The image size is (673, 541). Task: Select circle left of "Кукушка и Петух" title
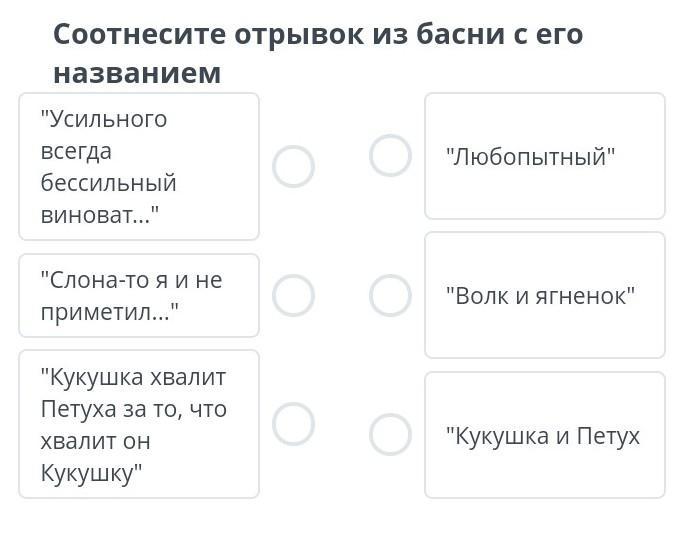tap(391, 435)
